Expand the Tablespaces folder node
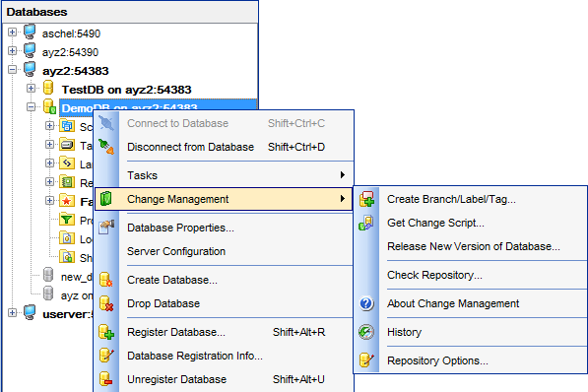Screen dimensions: 588x392 click(x=49, y=145)
